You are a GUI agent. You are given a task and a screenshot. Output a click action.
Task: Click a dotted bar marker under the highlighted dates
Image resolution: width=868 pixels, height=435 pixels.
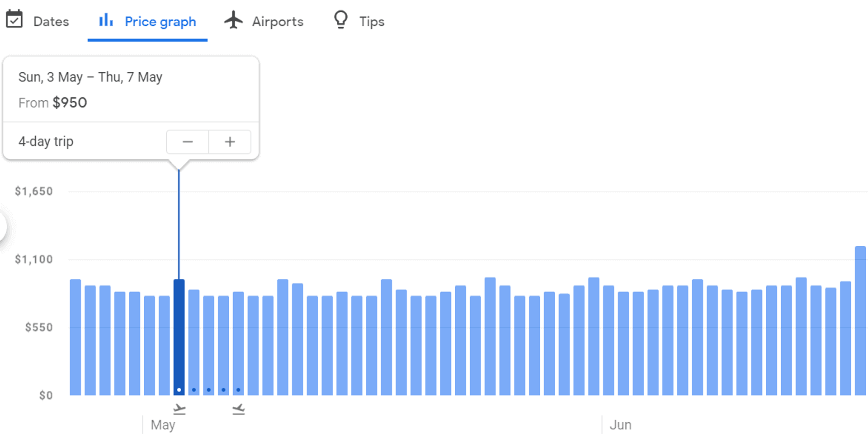193,388
